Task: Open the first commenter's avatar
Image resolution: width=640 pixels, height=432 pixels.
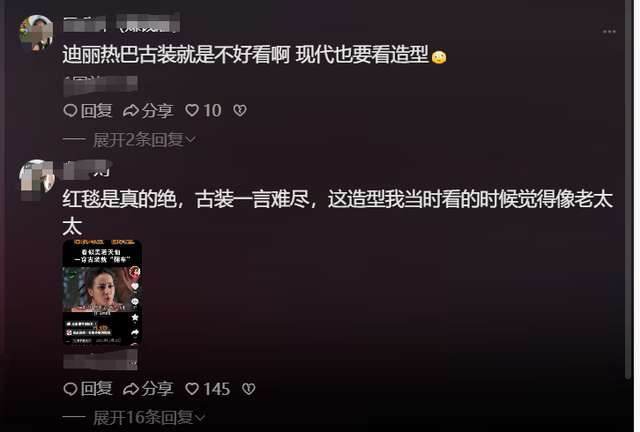Action: click(36, 33)
